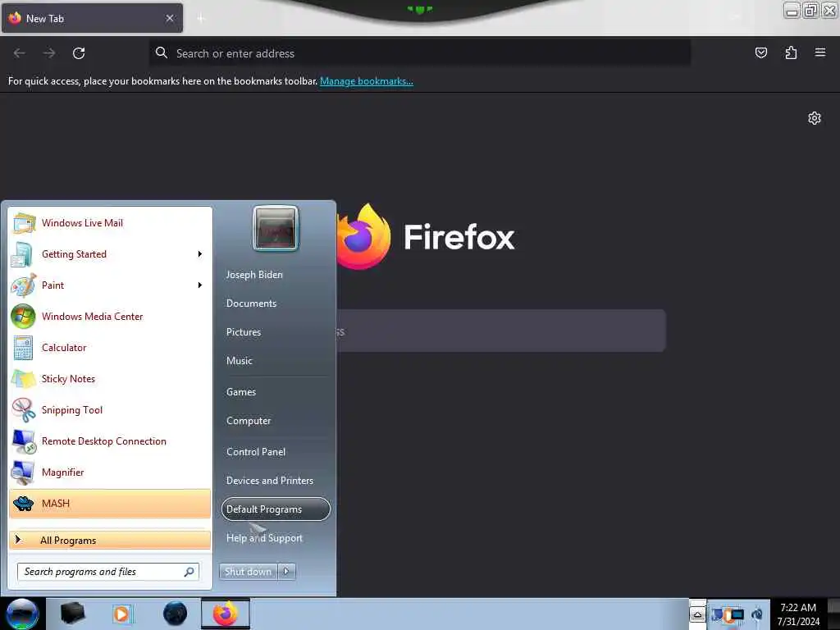Click the search magnifier in Start menu
This screenshot has width=840, height=630.
189,572
